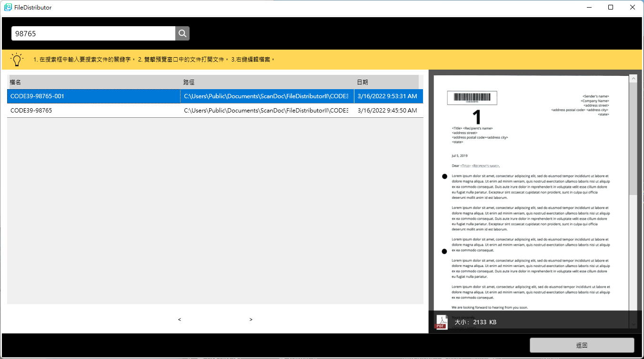Viewport: 644px width, 359px height.
Task: Click the 大小: 2133 KB size label
Action: 475,322
